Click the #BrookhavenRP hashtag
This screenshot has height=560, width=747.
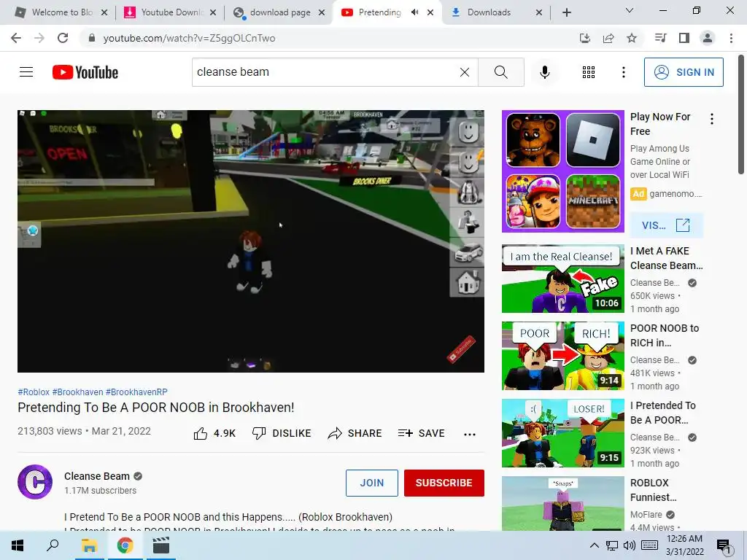tap(136, 392)
